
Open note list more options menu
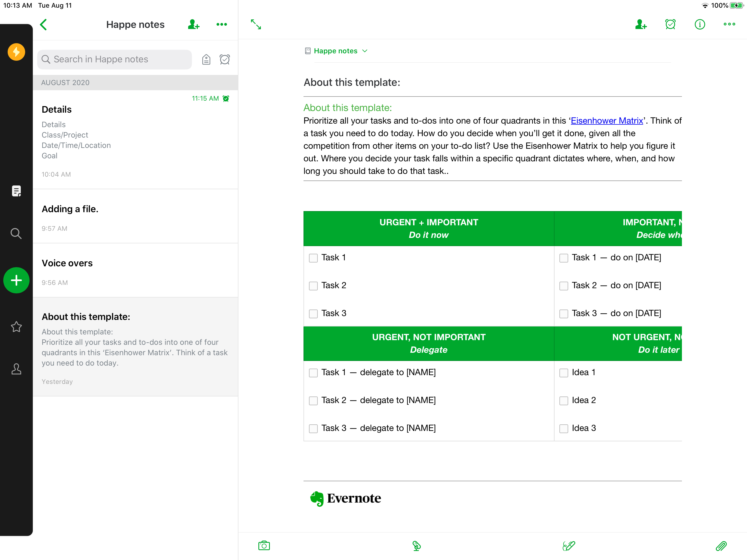(221, 24)
